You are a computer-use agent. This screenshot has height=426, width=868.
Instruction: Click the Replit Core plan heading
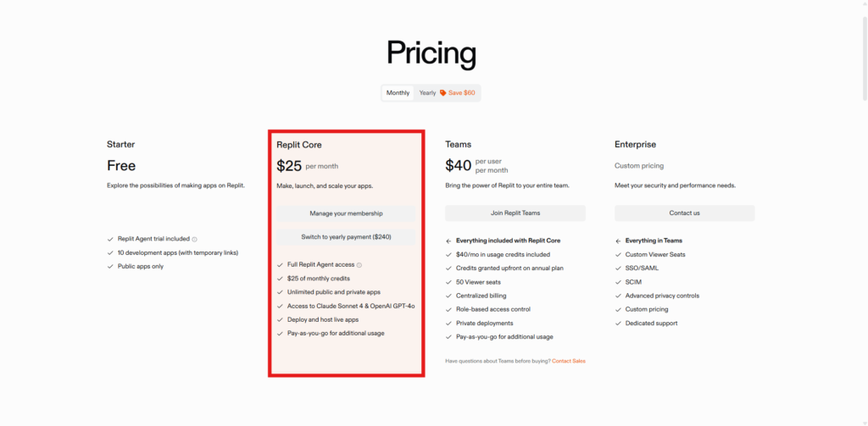tap(299, 145)
